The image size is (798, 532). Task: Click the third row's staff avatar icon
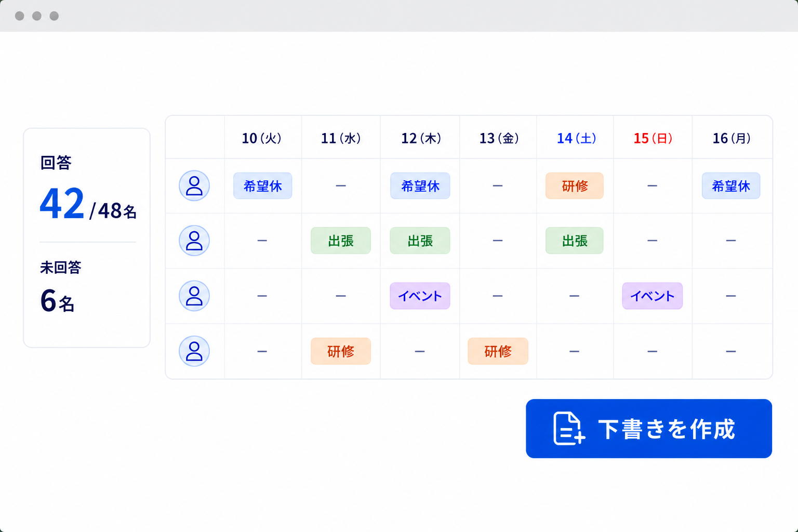point(194,296)
